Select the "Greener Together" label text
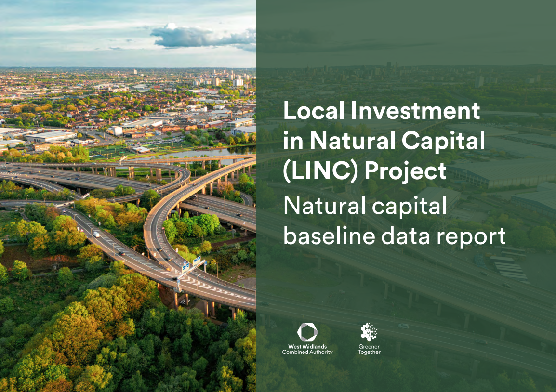 click(369, 349)
